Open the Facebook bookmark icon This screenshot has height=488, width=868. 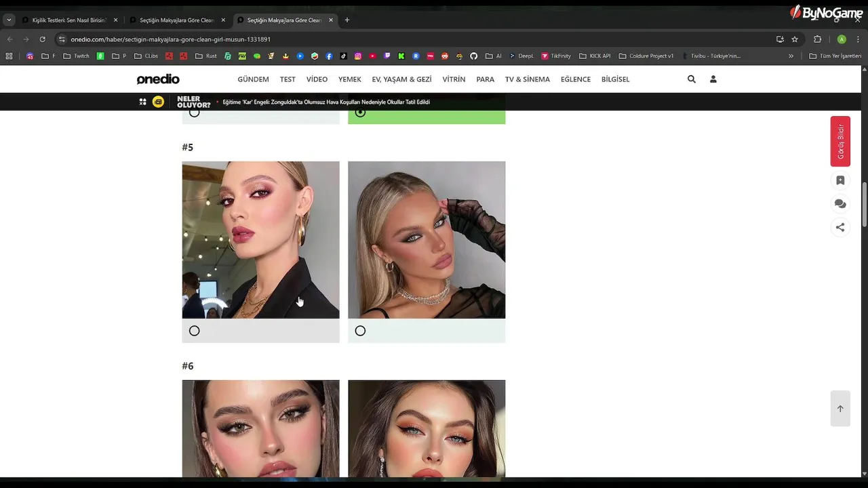click(329, 56)
